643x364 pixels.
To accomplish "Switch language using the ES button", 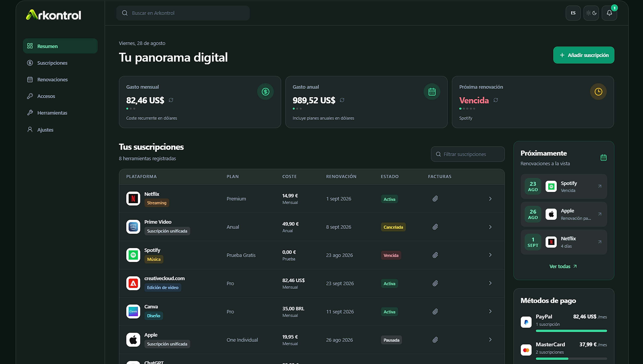I will pyautogui.click(x=573, y=13).
